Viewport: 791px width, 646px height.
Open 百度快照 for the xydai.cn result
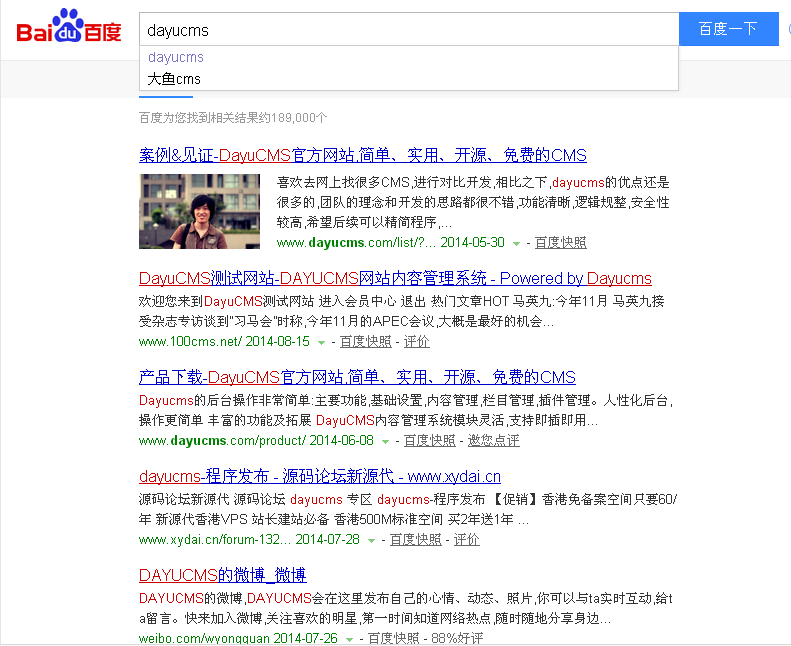click(x=416, y=539)
